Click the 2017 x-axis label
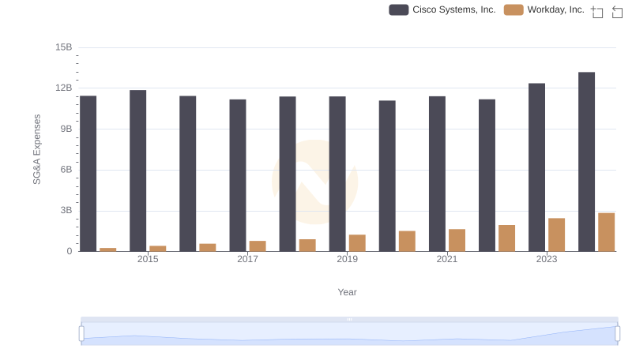Screen dimensions: 632x364 [247, 259]
